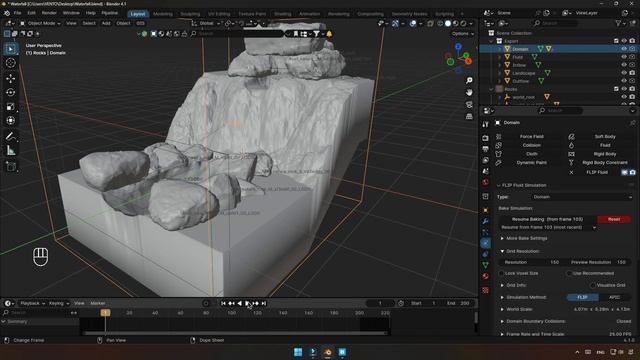Choose the APIC simulation method

click(614, 297)
